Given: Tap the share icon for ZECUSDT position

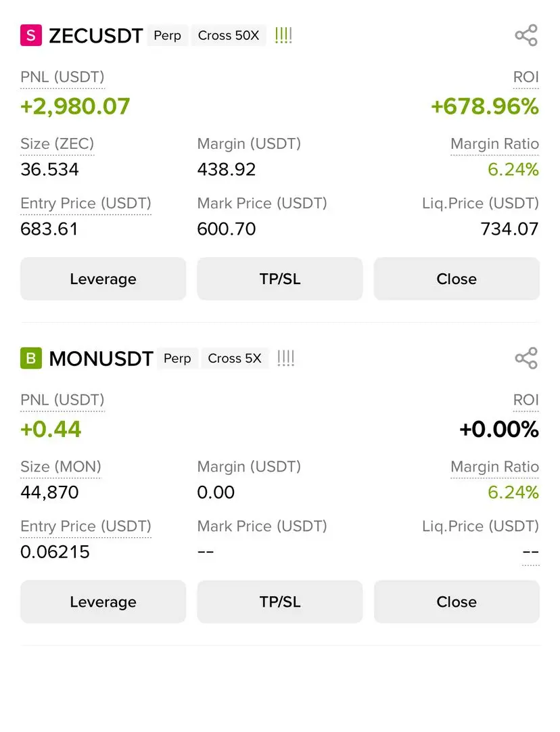Looking at the screenshot, I should [x=526, y=35].
